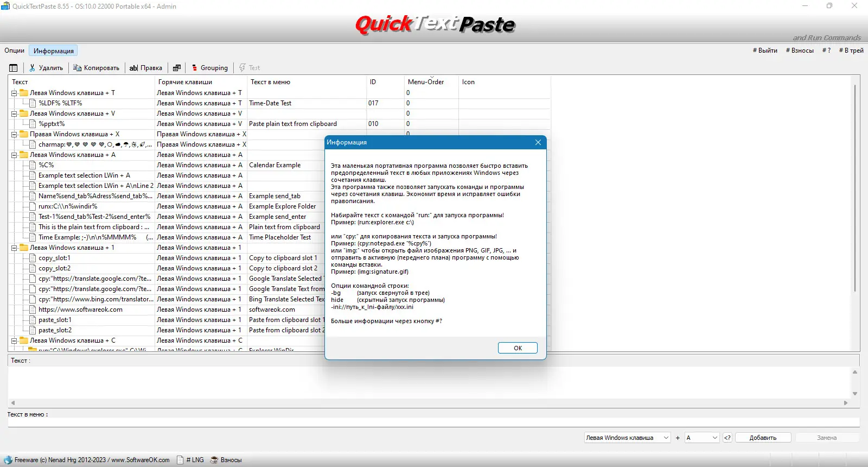
Task: Select the Name%send_tab%Adress%send_tab% entry
Action: pos(95,196)
